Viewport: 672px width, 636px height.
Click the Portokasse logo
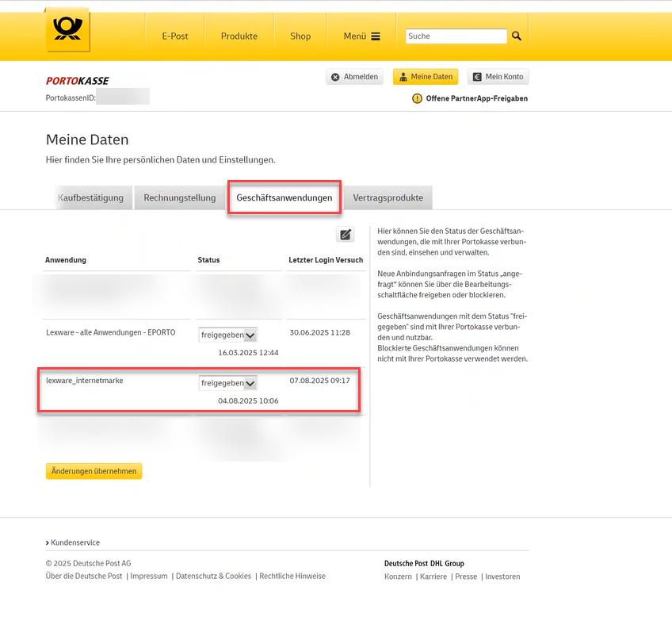(x=78, y=81)
